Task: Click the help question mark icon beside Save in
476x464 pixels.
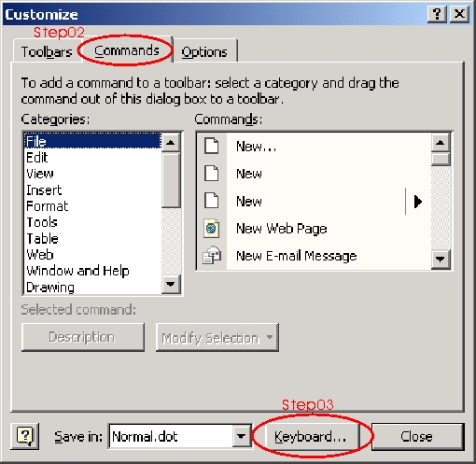Action: tap(25, 436)
